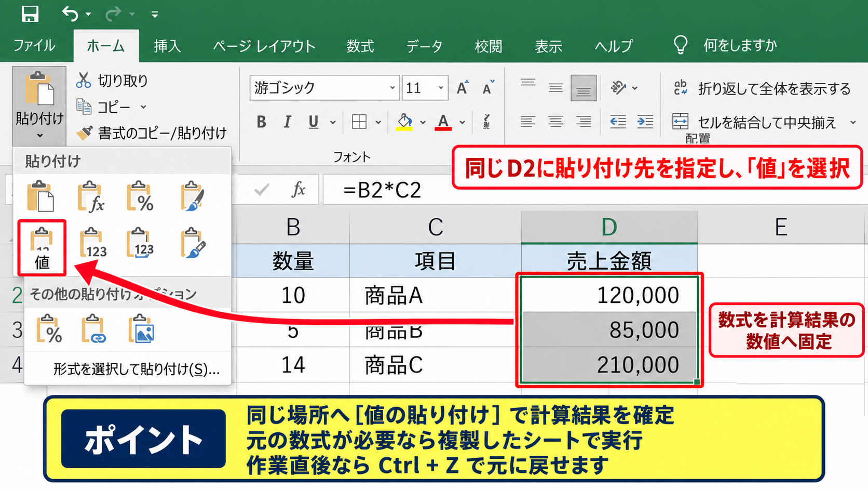Toggle Underline formatting
This screenshot has height=489, width=868.
(313, 122)
